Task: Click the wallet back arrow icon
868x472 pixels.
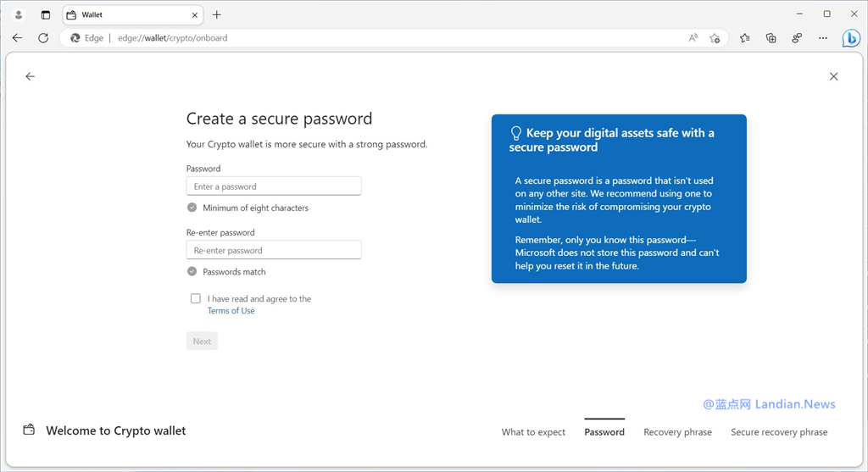Action: pyautogui.click(x=31, y=76)
